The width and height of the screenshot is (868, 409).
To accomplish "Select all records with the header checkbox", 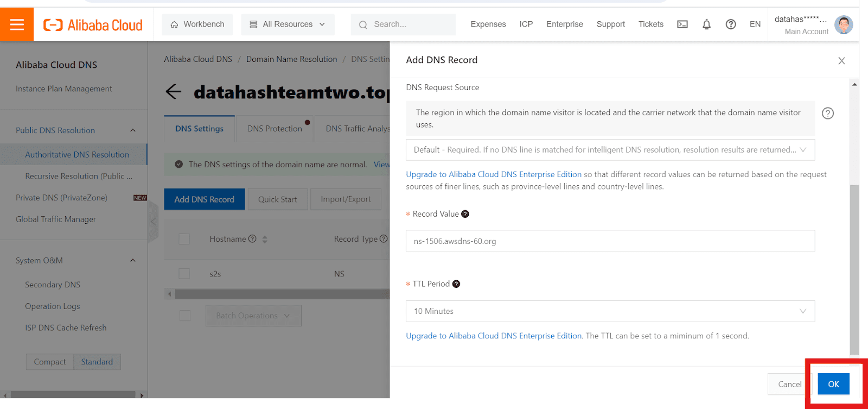I will 184,239.
